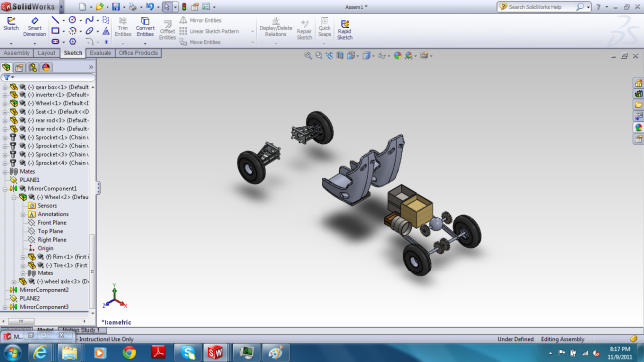Expand MirrorComponent3 node
The width and height of the screenshot is (644, 362).
pyautogui.click(x=5, y=307)
